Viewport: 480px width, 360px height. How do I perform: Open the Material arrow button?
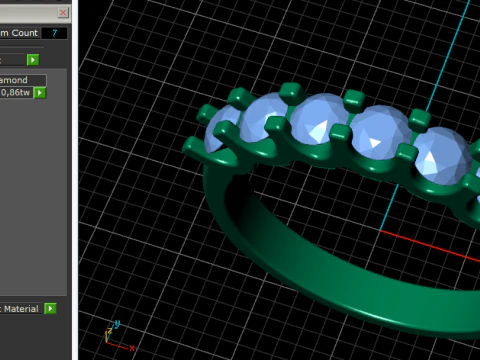click(x=50, y=309)
